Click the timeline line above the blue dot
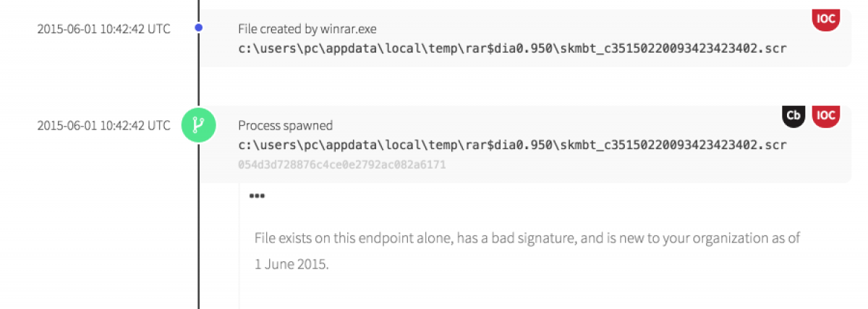The image size is (868, 309). (x=199, y=9)
